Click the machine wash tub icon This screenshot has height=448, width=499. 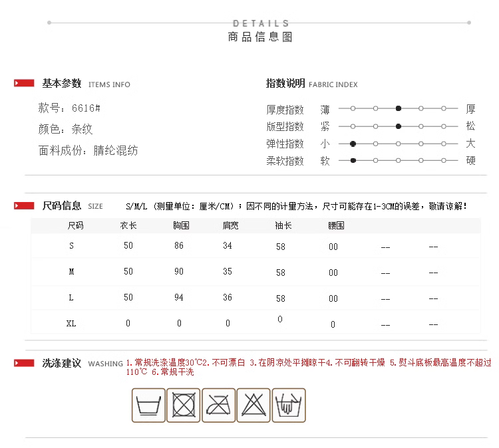pyautogui.click(x=148, y=405)
